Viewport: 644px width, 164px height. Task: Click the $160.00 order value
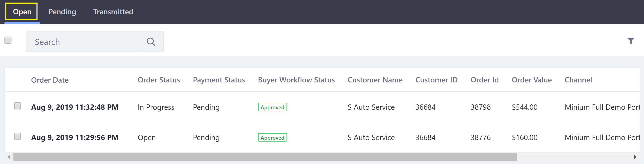525,138
